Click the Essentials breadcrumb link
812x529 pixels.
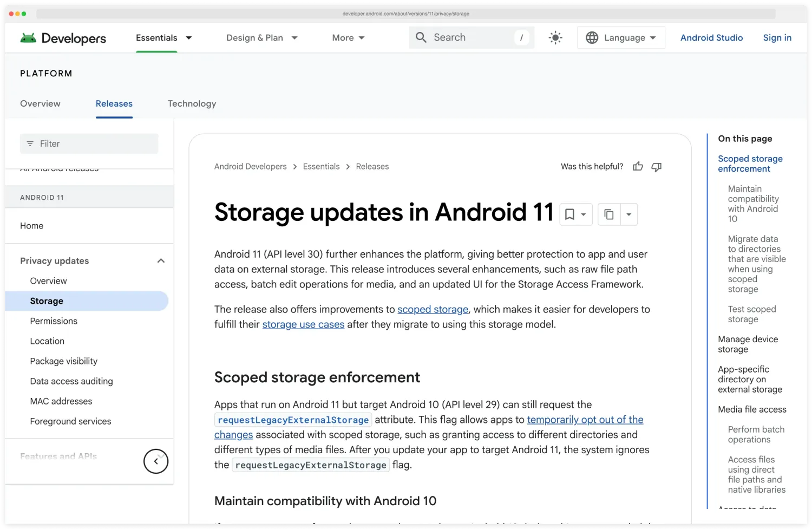[x=322, y=167]
